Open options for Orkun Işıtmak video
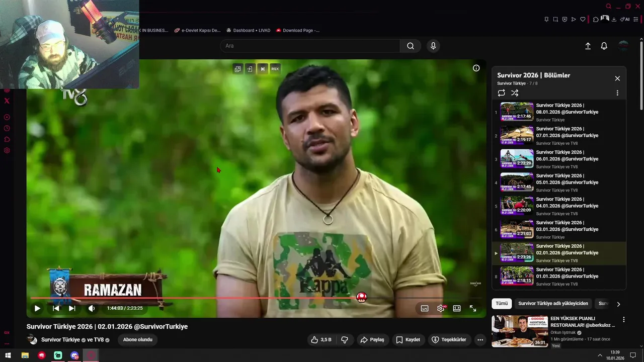The image size is (644, 362). coord(624,319)
